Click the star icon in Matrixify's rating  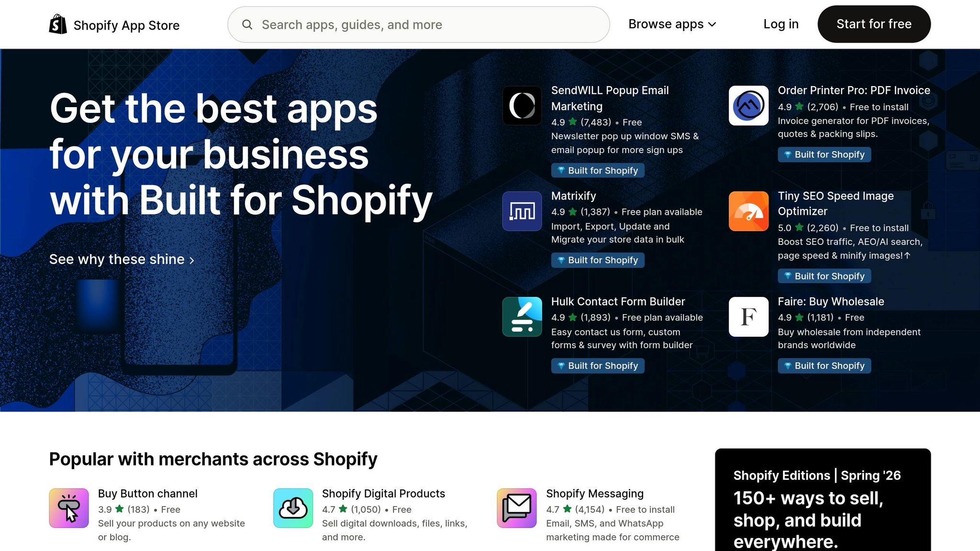click(x=573, y=211)
